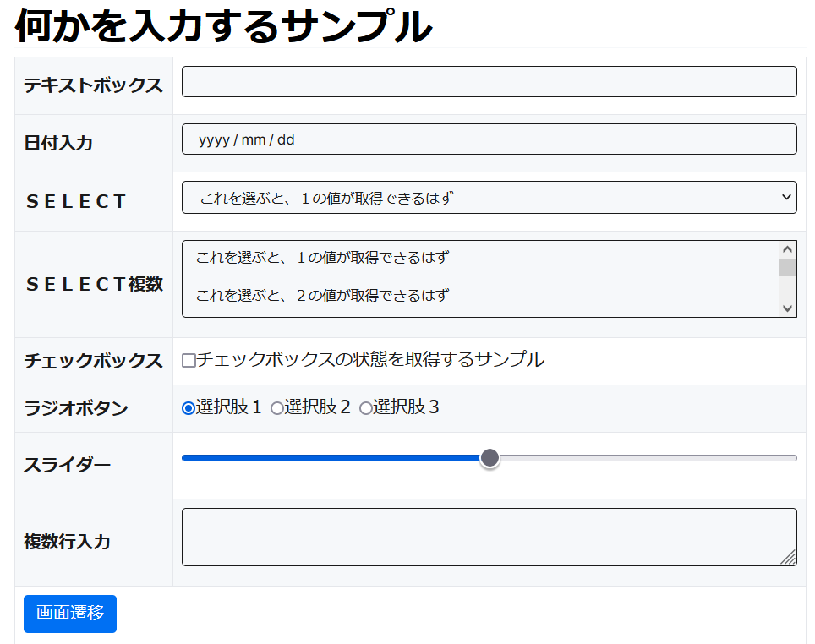The width and height of the screenshot is (815, 644).
Task: Click multi-select list scroll down arrow
Action: (787, 308)
